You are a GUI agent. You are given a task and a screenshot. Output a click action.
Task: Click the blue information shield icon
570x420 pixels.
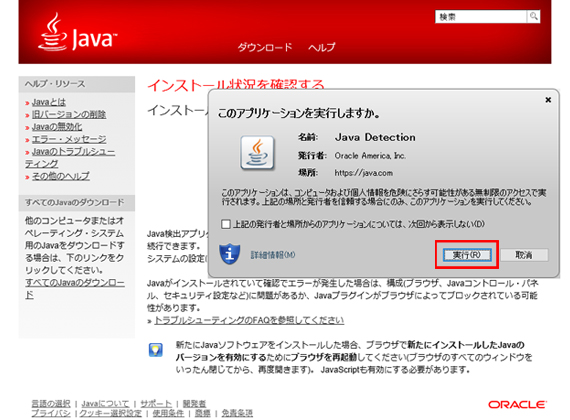coord(229,254)
